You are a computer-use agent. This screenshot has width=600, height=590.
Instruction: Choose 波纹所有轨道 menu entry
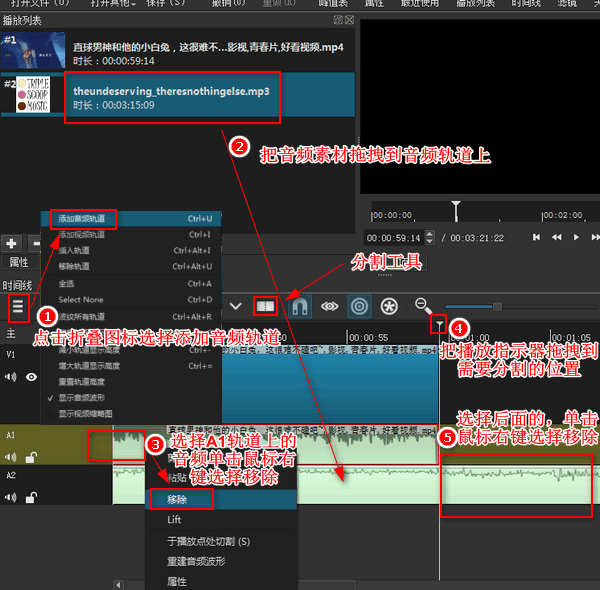pyautogui.click(x=131, y=317)
